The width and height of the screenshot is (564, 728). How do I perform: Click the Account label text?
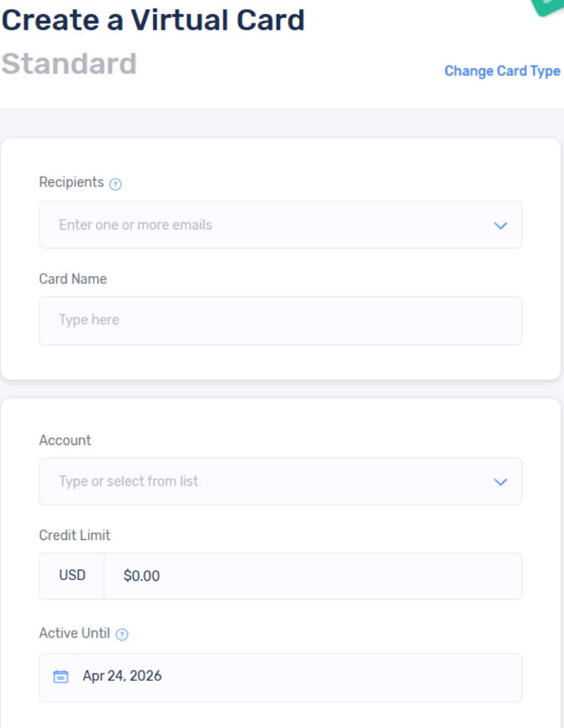pos(65,440)
